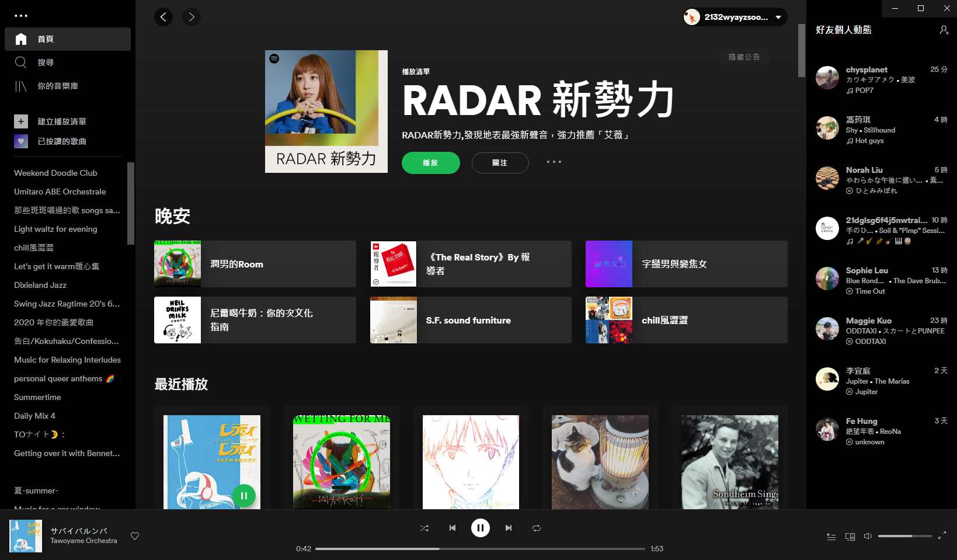This screenshot has width=957, height=560.
Task: Open the 2132wyayzsoo account dropdown
Action: (735, 17)
